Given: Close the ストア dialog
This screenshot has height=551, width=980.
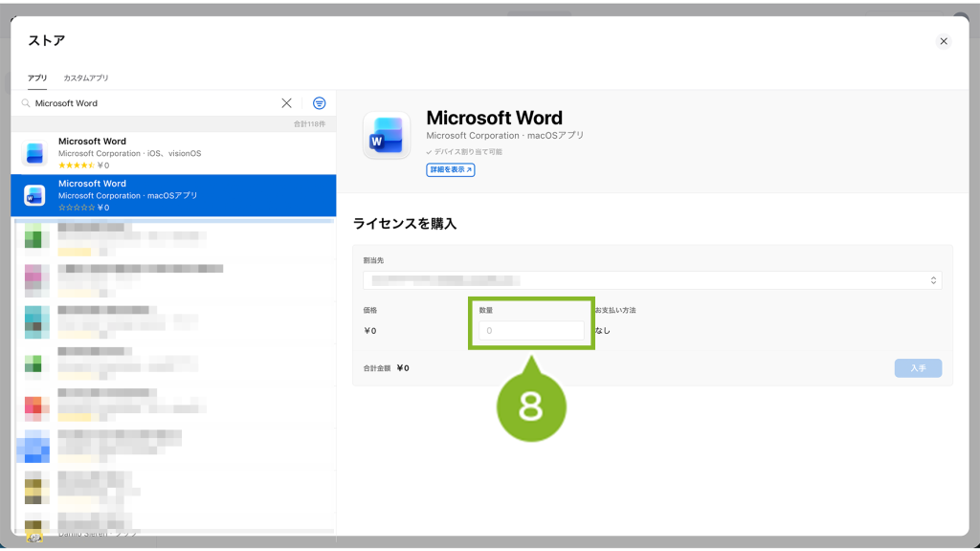Looking at the screenshot, I should [x=944, y=41].
